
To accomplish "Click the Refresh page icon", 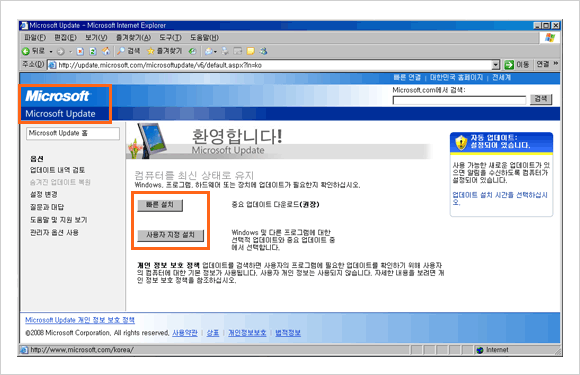I will pos(93,51).
